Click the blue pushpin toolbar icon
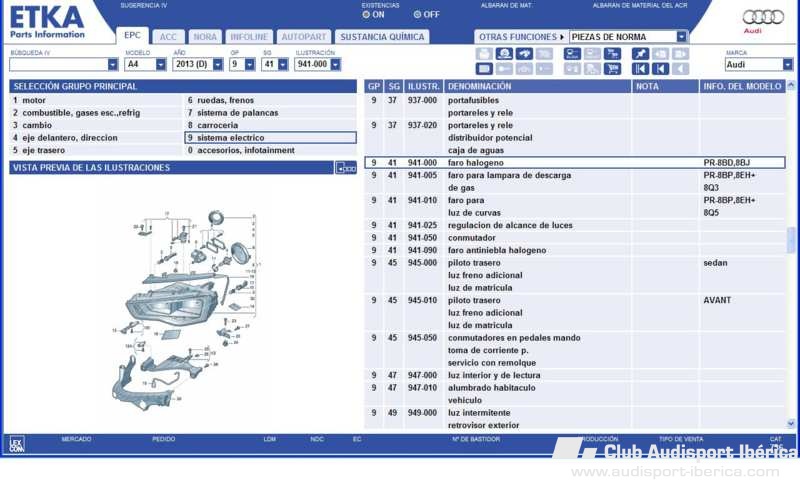 point(640,54)
